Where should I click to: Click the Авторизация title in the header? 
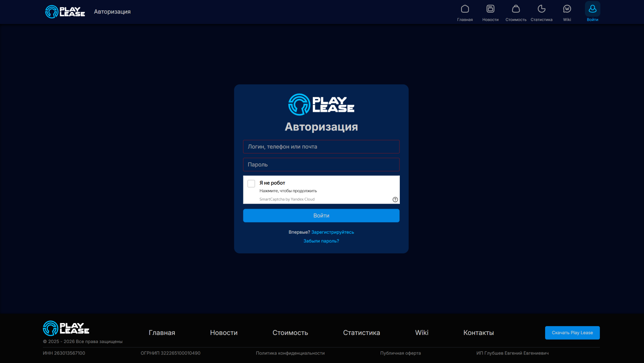tap(112, 12)
